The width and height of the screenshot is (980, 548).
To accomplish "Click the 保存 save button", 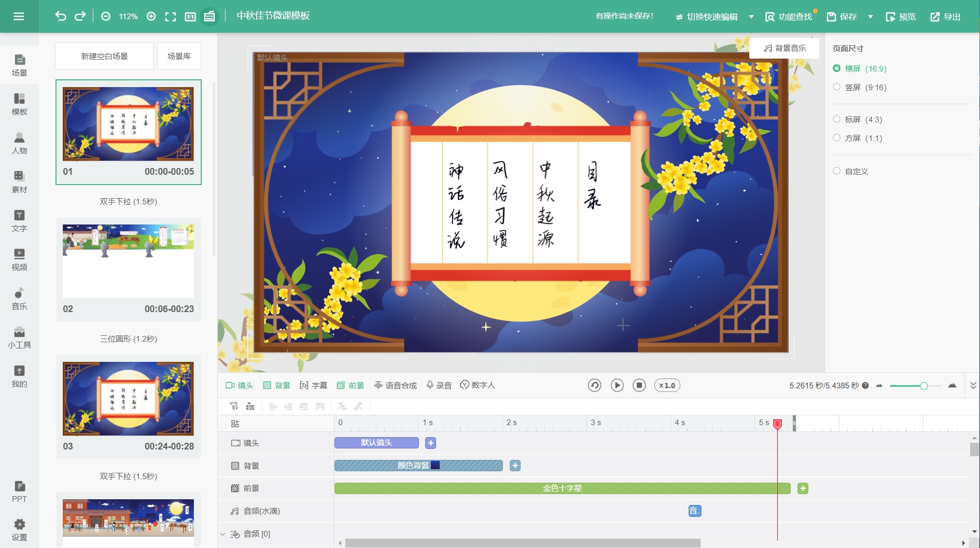I will point(842,17).
